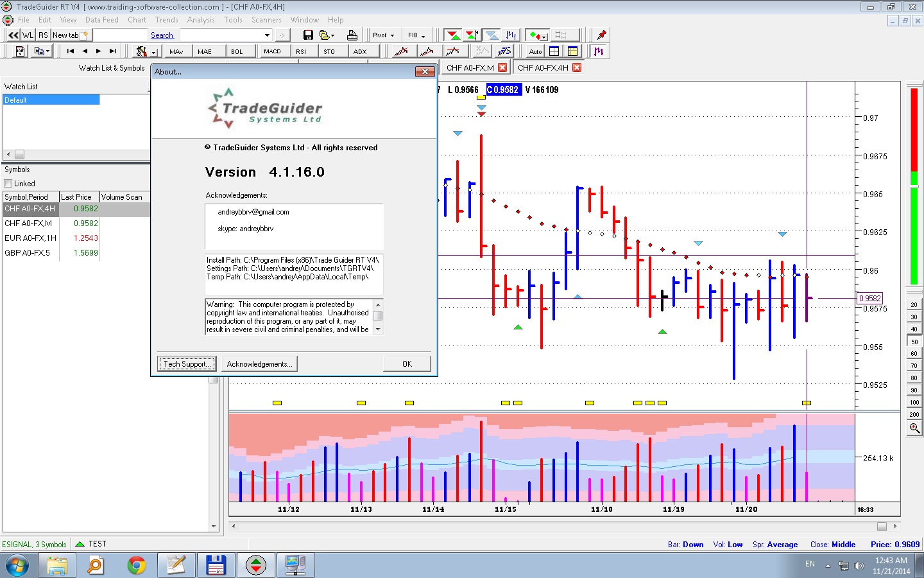Click the save floppy disk toolbar icon
The width and height of the screenshot is (924, 578).
[308, 35]
